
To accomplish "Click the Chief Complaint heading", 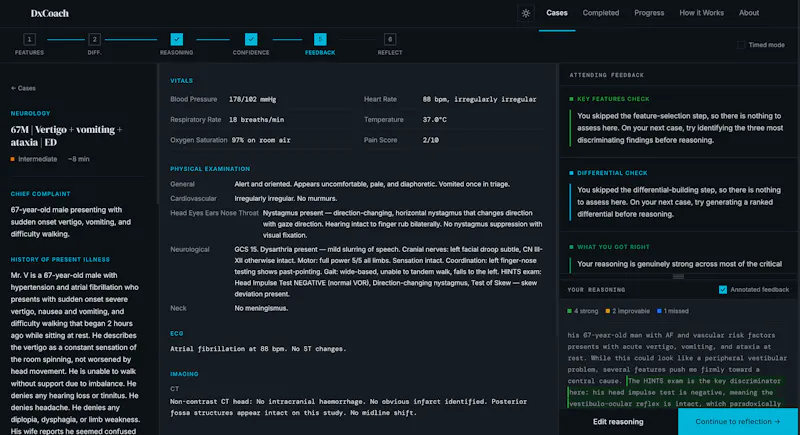I will point(40,194).
